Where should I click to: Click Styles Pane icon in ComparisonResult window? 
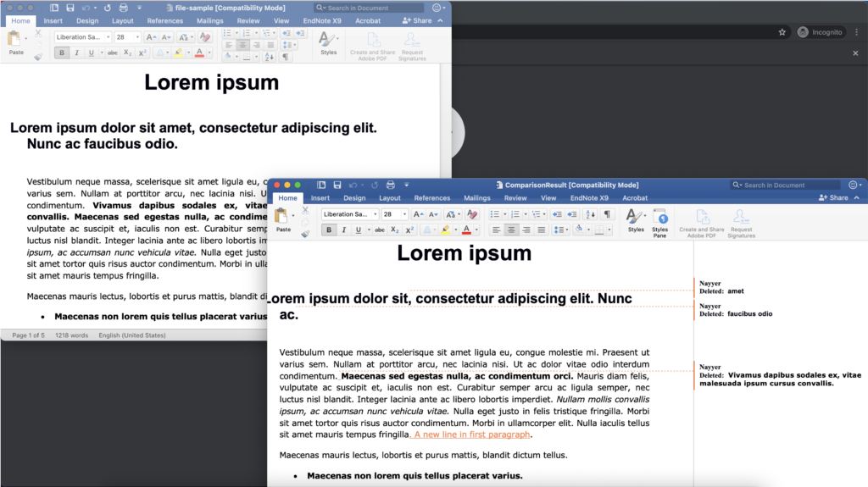tap(659, 220)
